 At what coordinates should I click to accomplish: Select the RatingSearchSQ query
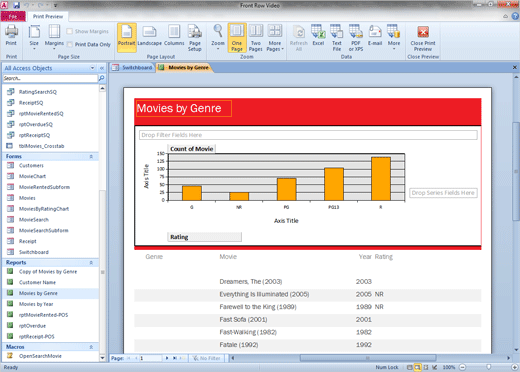tap(38, 92)
